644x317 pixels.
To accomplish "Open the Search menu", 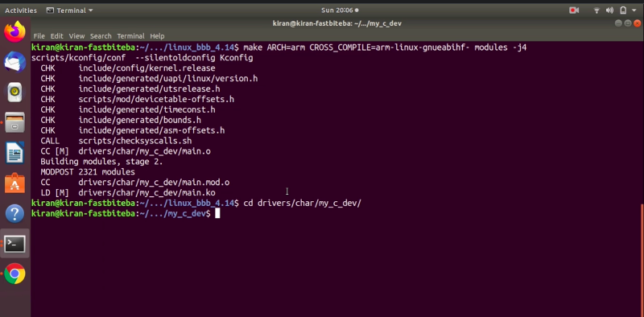I will click(x=101, y=35).
